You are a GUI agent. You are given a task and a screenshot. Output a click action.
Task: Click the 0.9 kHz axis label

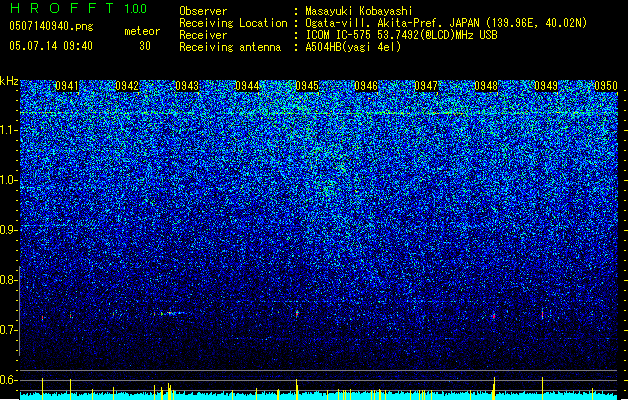[9, 230]
